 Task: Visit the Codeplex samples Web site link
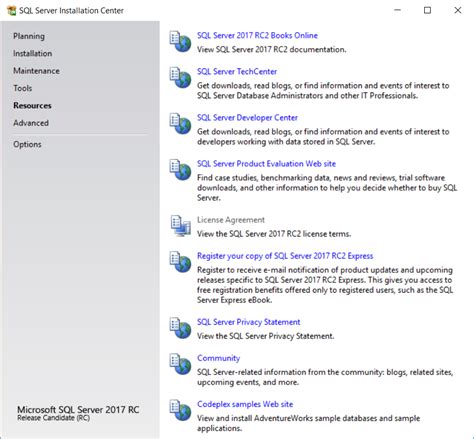coord(245,404)
